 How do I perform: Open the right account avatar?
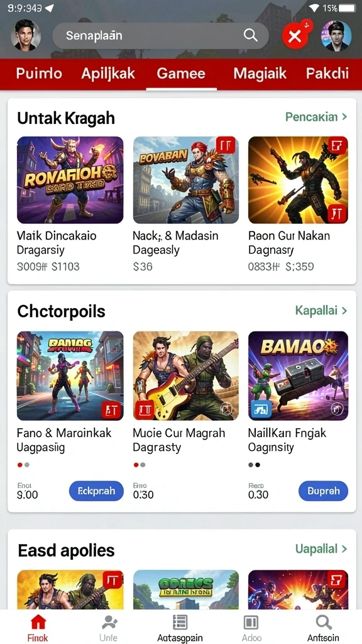tap(336, 36)
